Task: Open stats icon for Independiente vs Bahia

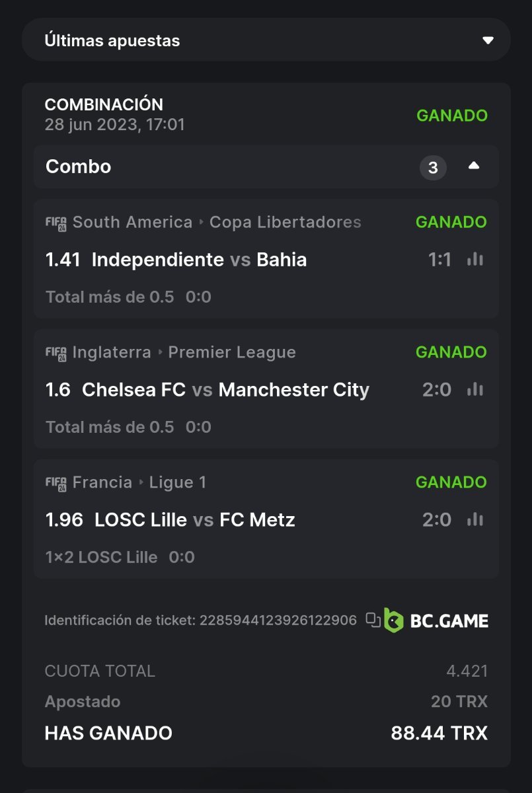Action: point(475,260)
